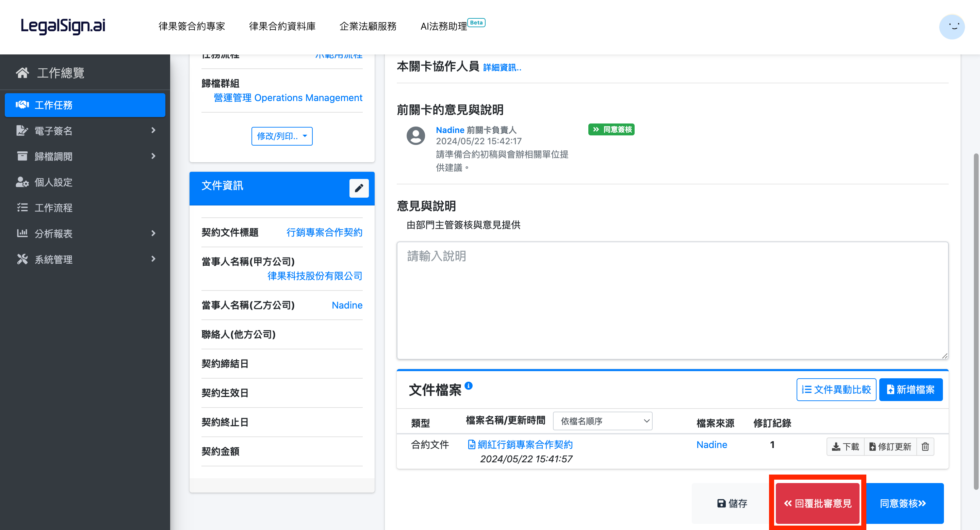This screenshot has width=980, height=530.
Task: Click the info icon next to 文件檔案
Action: [469, 385]
